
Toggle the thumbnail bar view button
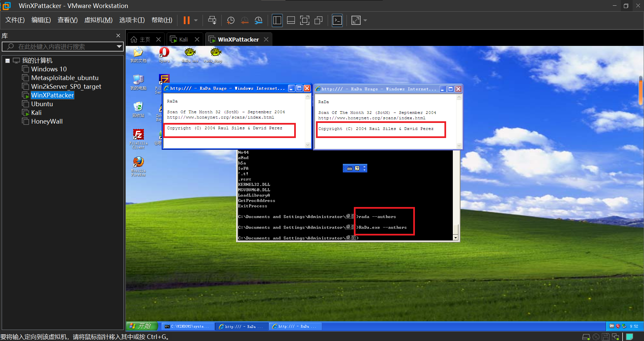tap(291, 20)
